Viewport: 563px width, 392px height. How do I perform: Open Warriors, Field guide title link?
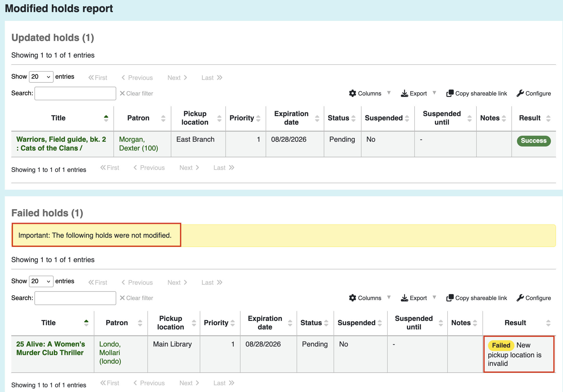point(61,144)
